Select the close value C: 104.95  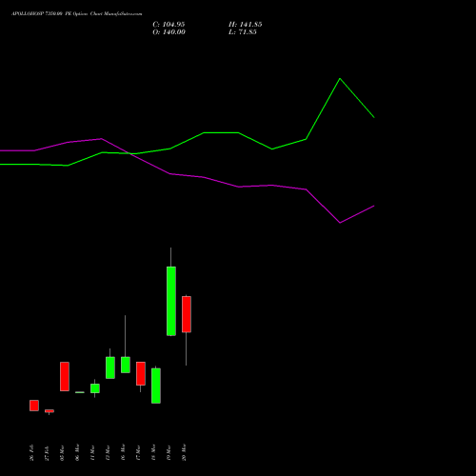coord(169,25)
